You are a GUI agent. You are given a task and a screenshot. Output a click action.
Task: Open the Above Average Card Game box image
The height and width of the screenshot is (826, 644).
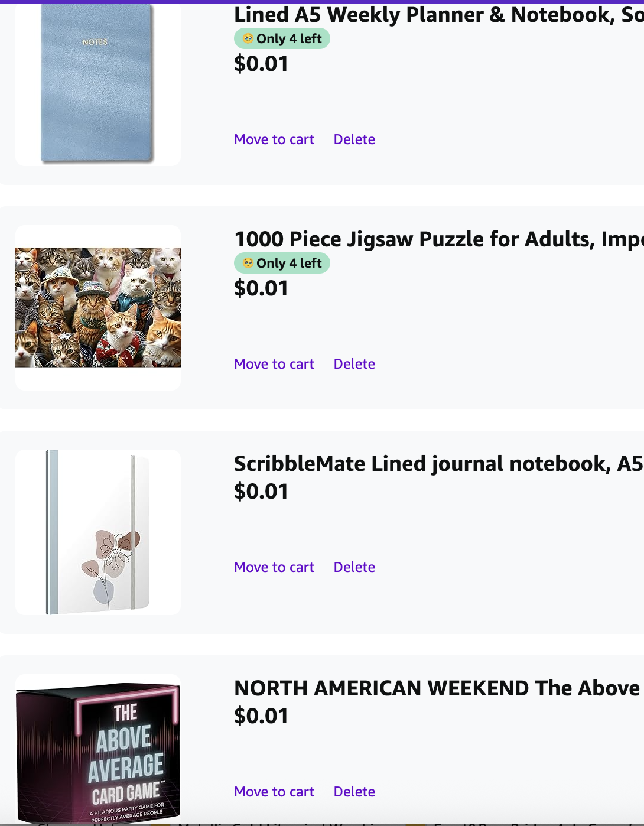97,750
